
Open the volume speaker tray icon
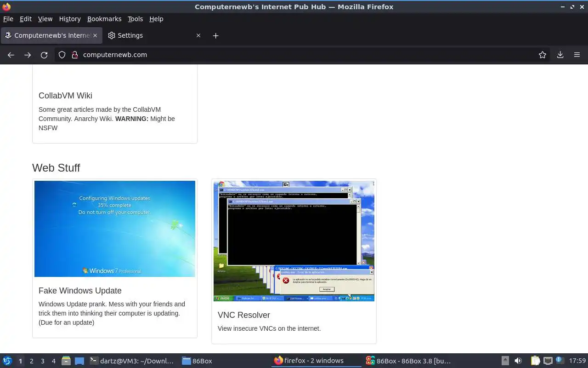(518, 361)
